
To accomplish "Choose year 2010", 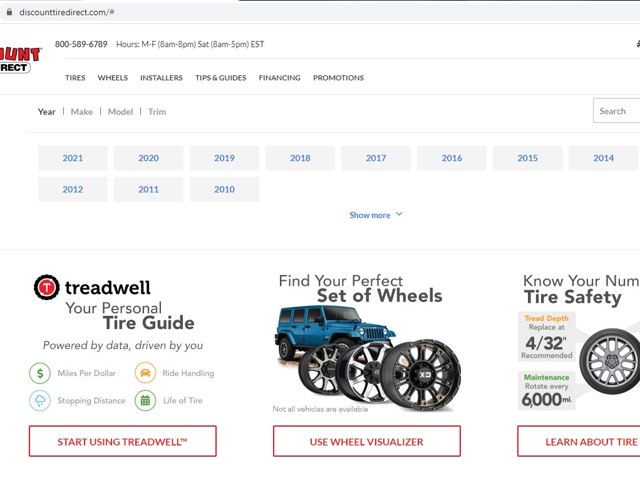I will (224, 189).
